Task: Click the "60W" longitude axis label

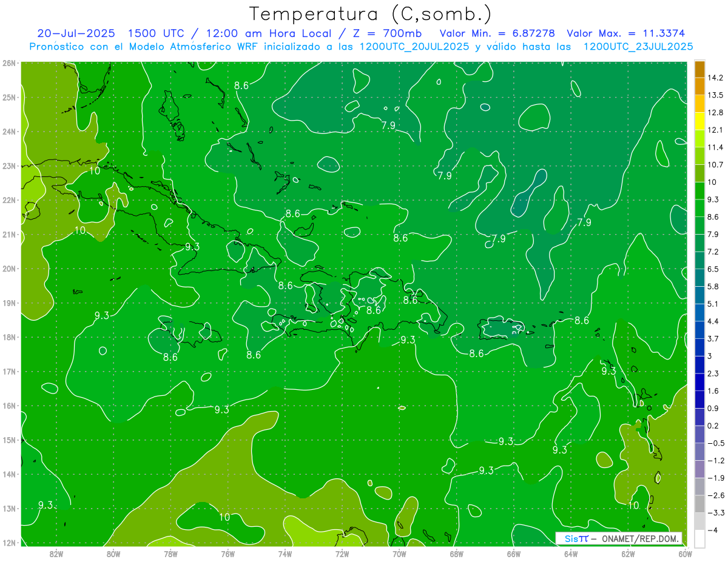Action: click(x=685, y=554)
